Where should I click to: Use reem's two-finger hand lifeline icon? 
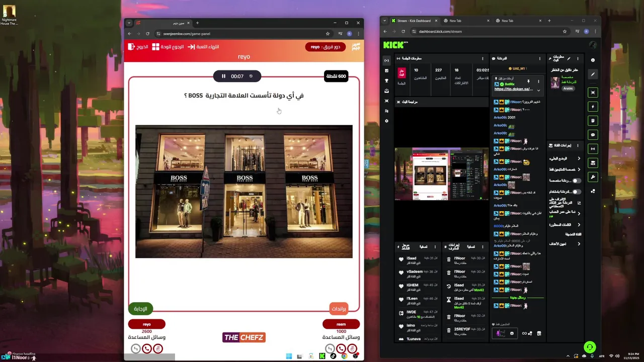352,348
